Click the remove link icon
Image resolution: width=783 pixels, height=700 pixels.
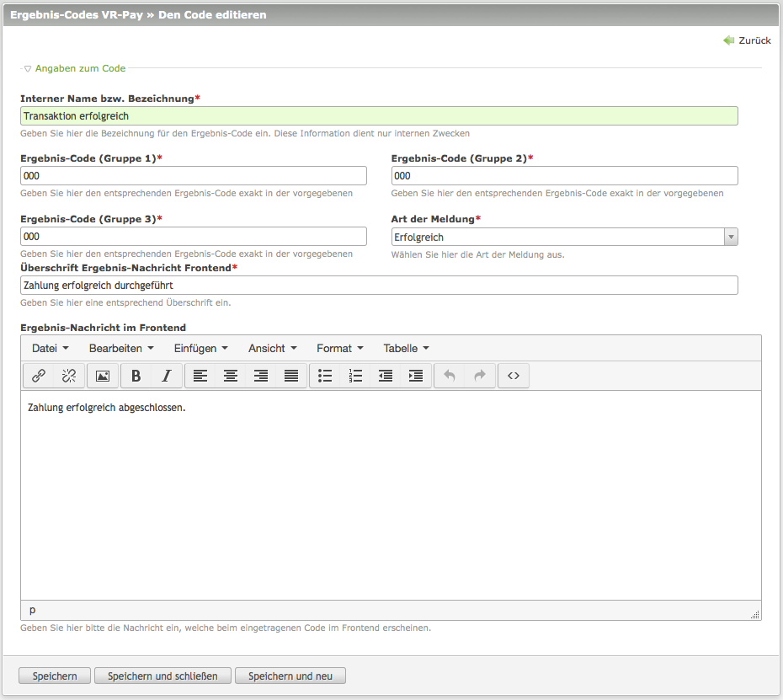click(69, 377)
